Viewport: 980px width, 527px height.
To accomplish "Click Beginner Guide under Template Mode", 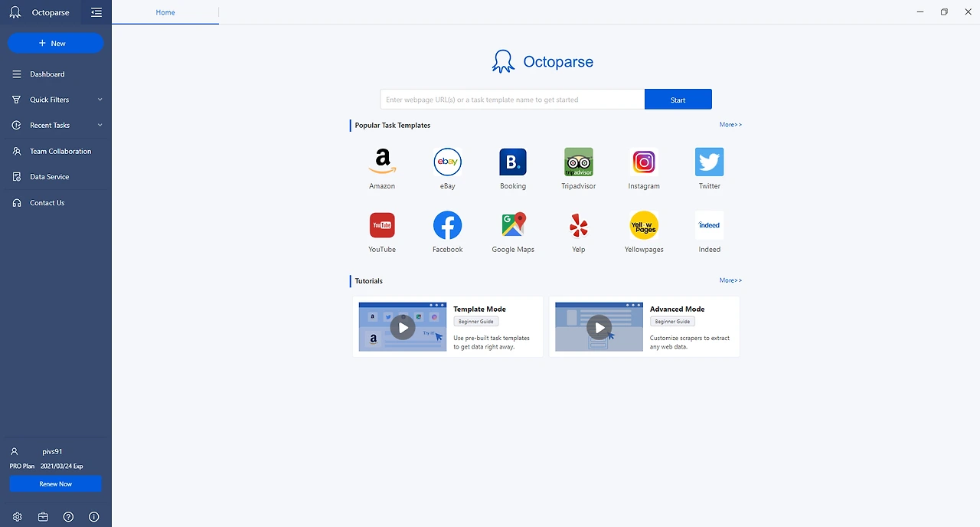I will point(476,322).
